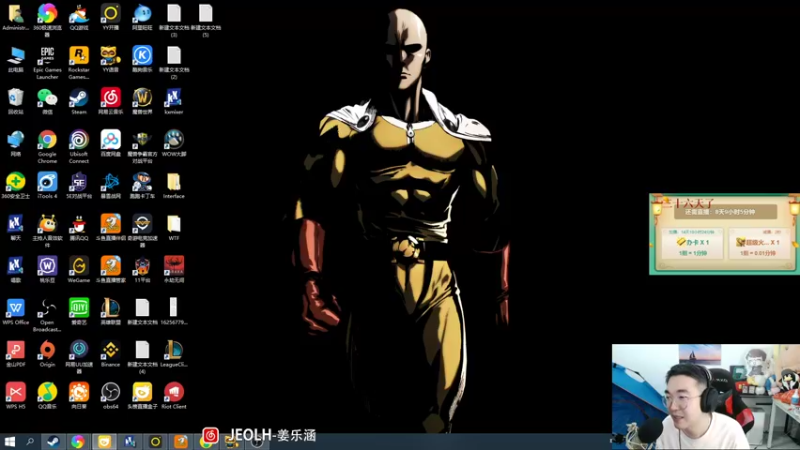This screenshot has width=800, height=450.
Task: Select the 魔兽争霸官方对战平台 shortcut
Action: tap(142, 146)
